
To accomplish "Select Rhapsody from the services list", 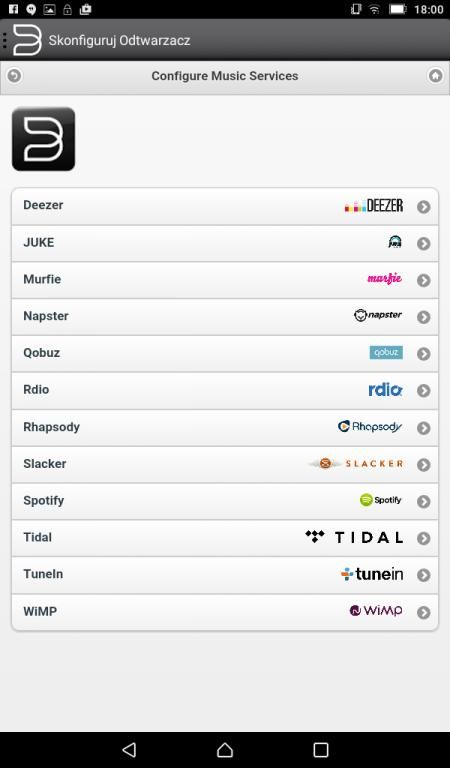I will [x=225, y=428].
